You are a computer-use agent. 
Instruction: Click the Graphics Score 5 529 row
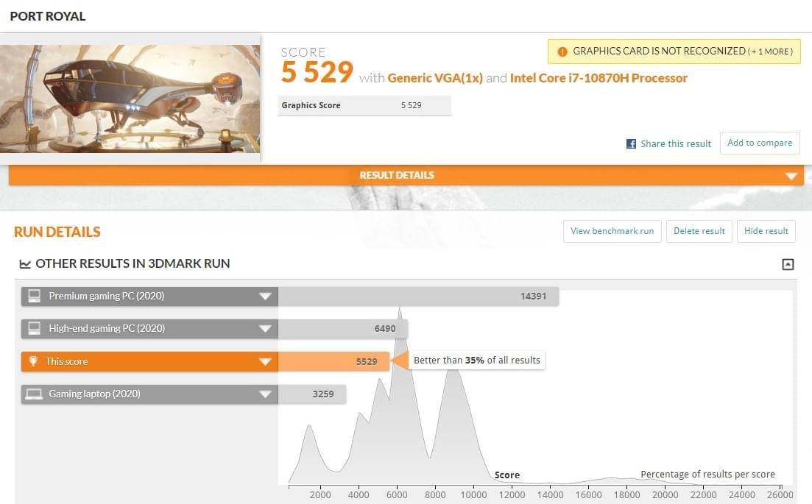(364, 105)
